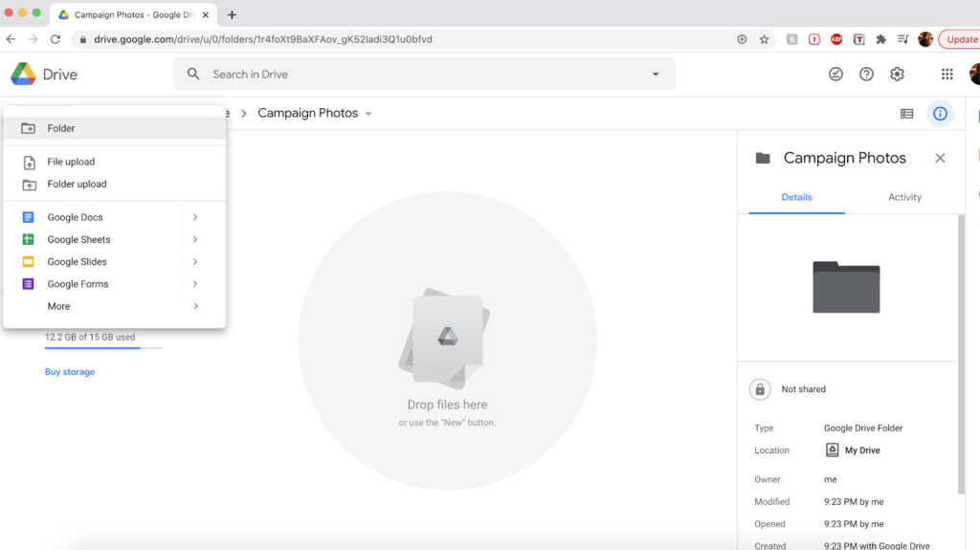Close the Campaign Photos details panel
Image resolution: width=980 pixels, height=550 pixels.
coord(940,158)
